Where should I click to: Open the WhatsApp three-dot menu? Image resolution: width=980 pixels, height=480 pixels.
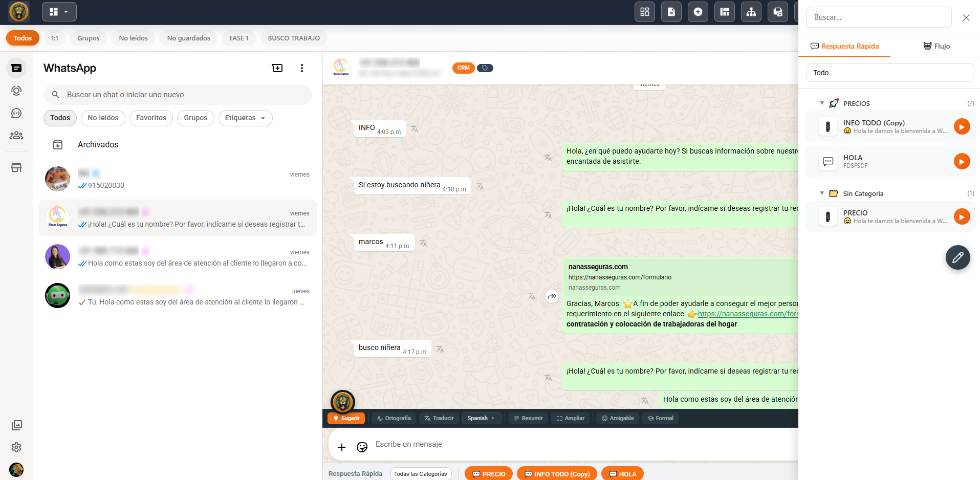(x=302, y=68)
